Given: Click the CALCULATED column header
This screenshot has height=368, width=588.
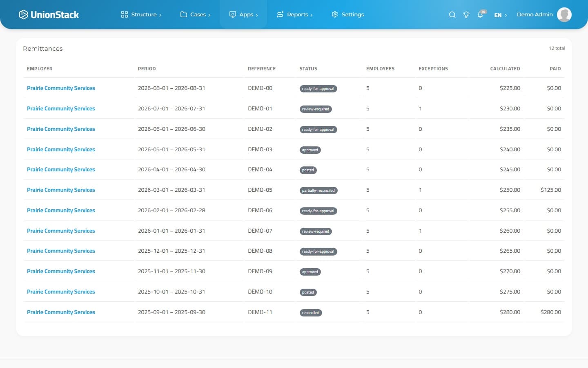Looking at the screenshot, I should click(x=505, y=69).
